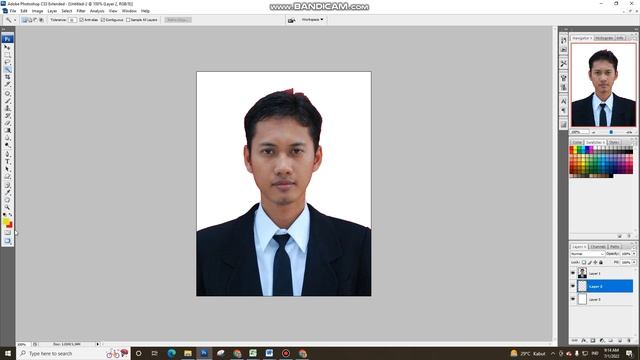Select the Blur tool
The image size is (640, 360).
7,138
